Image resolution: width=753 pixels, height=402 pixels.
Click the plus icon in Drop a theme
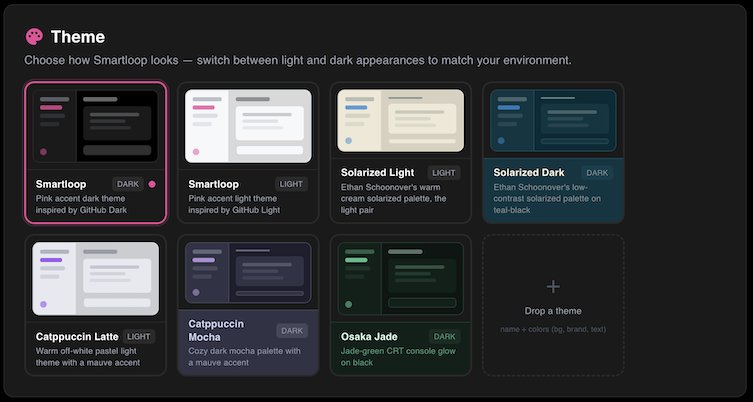click(553, 287)
